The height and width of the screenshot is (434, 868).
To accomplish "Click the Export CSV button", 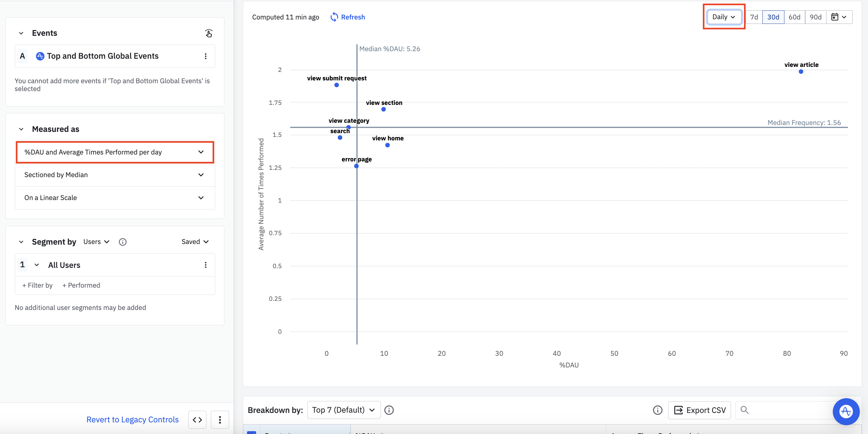I will point(699,410).
